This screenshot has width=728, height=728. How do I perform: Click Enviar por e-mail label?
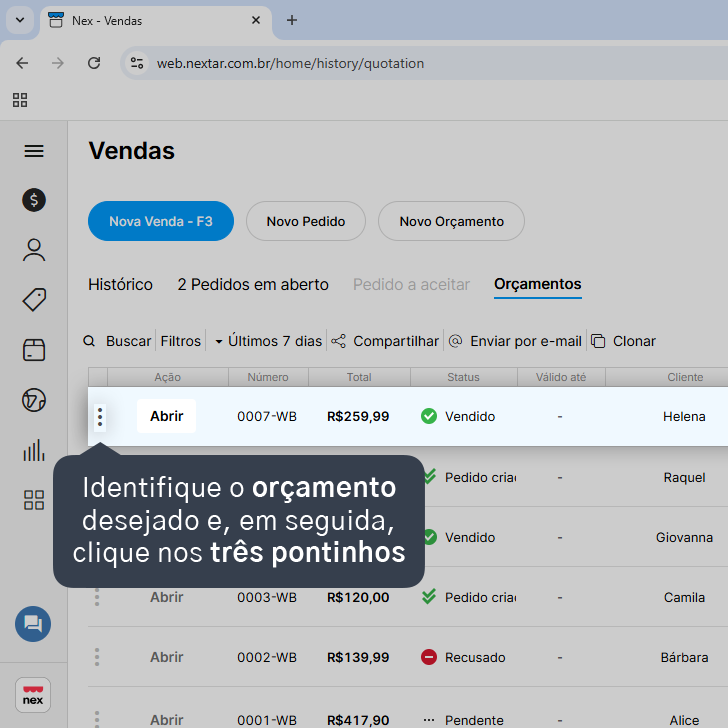[x=526, y=341]
